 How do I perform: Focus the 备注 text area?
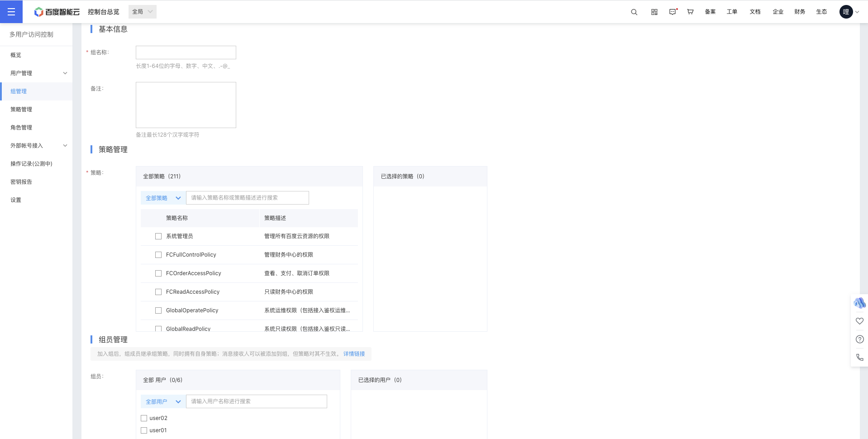click(186, 105)
